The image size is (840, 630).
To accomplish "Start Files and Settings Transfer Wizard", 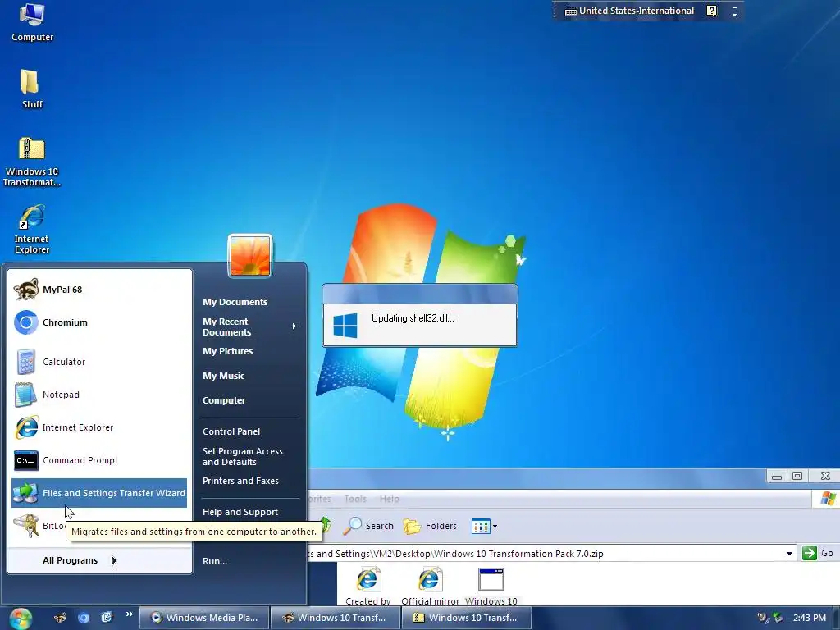I will click(99, 493).
